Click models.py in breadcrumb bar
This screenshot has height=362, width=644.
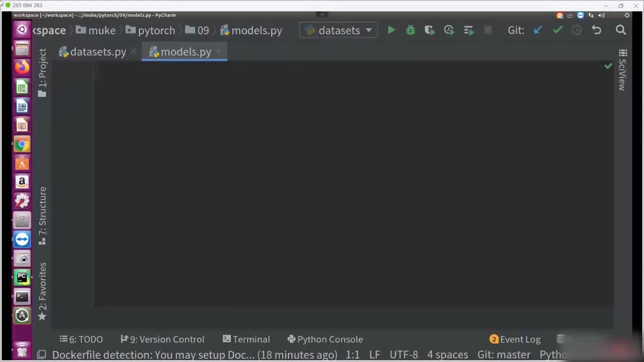(x=251, y=30)
